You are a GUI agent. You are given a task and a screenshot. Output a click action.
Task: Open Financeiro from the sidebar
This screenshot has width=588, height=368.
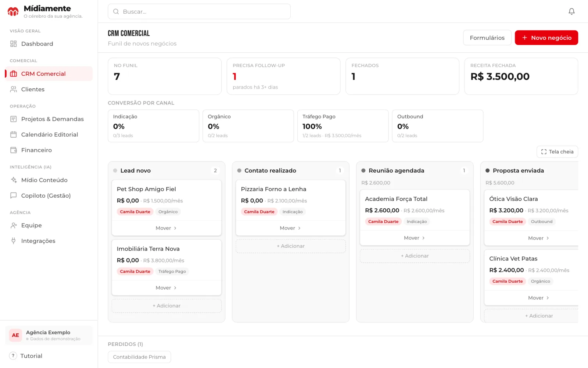point(49,150)
